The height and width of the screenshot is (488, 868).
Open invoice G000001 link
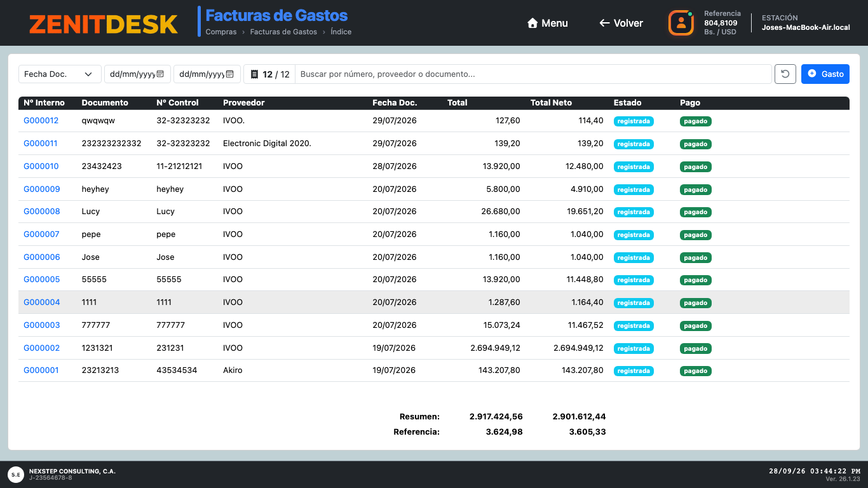tap(41, 370)
